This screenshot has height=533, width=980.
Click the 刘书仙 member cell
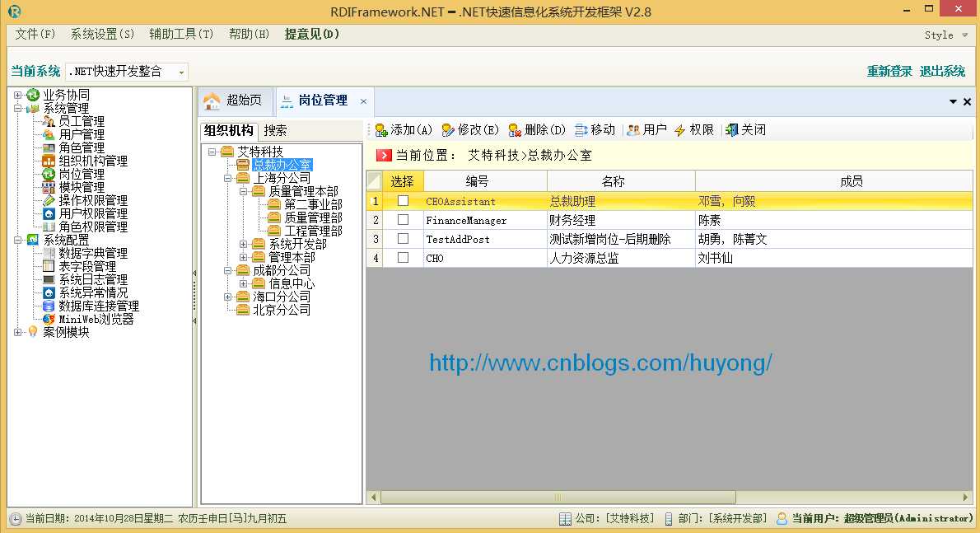834,258
